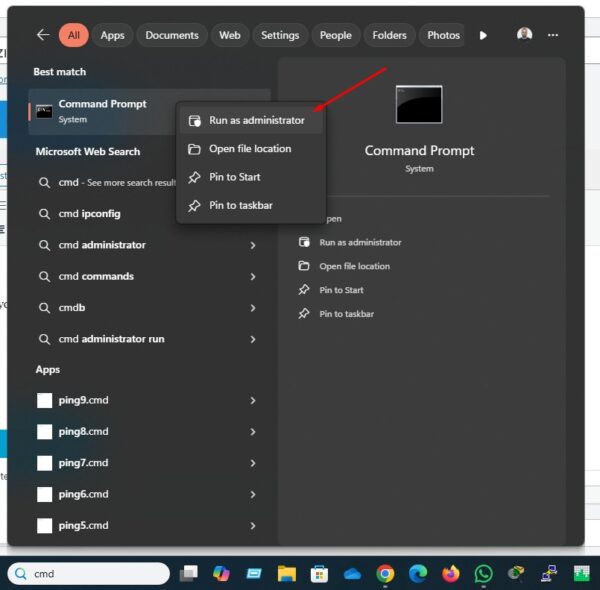Screen dimensions: 600x590
Task: Expand the ping6.cmd chevron
Action: pyautogui.click(x=253, y=495)
